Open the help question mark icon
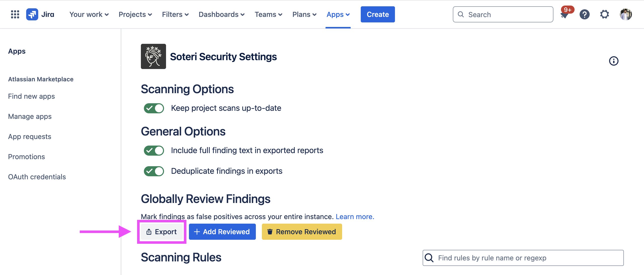The width and height of the screenshot is (644, 275). coord(585,14)
